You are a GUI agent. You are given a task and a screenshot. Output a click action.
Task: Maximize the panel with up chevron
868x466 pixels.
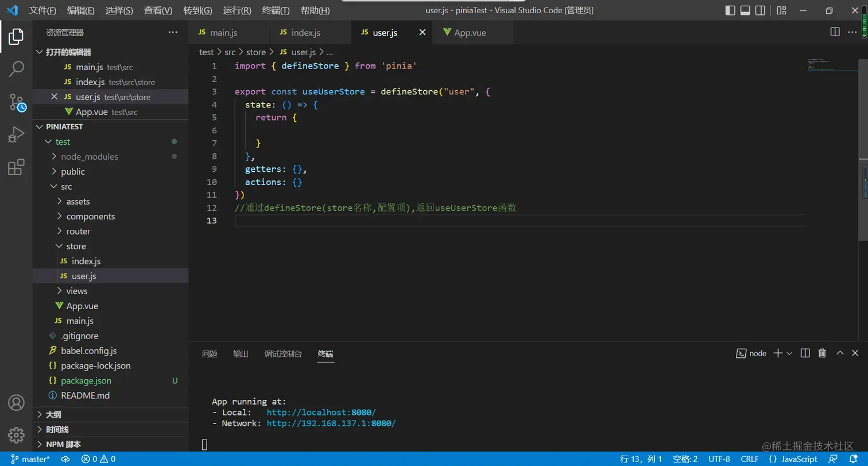tap(840, 353)
